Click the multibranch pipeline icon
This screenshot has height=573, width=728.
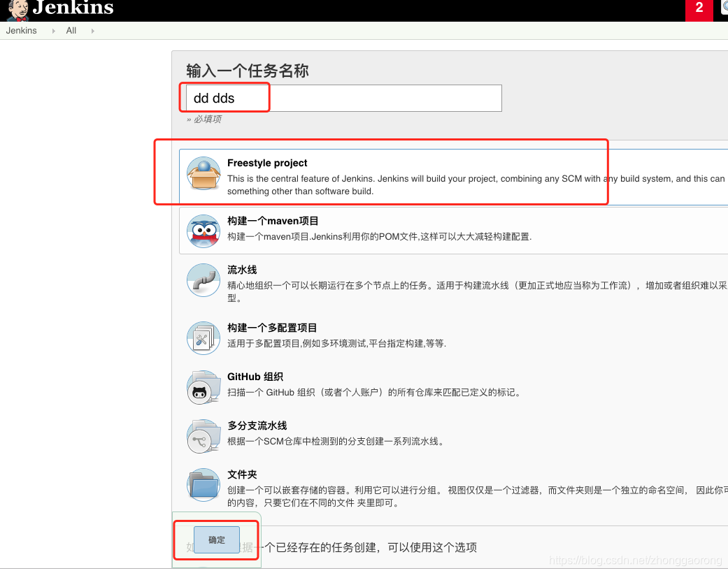(204, 436)
